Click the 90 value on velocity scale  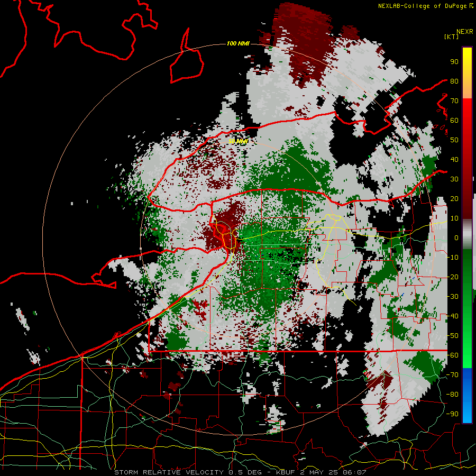pos(454,62)
